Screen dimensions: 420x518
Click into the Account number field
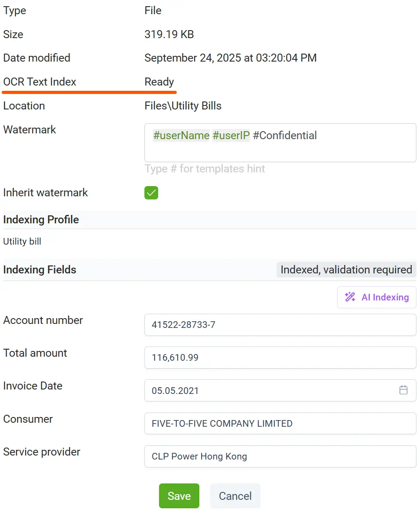click(x=280, y=325)
